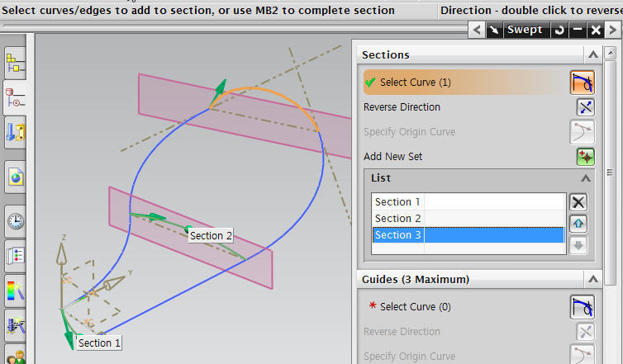
Task: Open the History clock sidebar tab
Action: [15, 220]
